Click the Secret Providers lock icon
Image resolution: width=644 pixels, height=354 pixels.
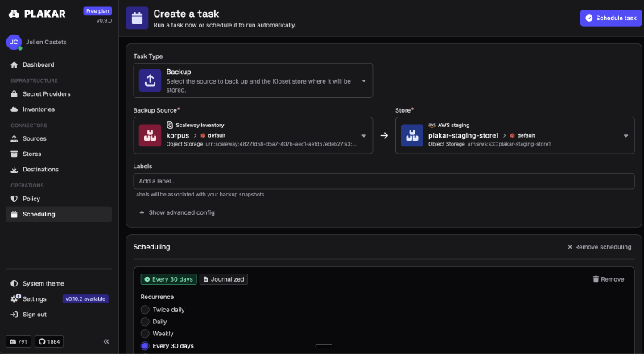click(x=14, y=93)
